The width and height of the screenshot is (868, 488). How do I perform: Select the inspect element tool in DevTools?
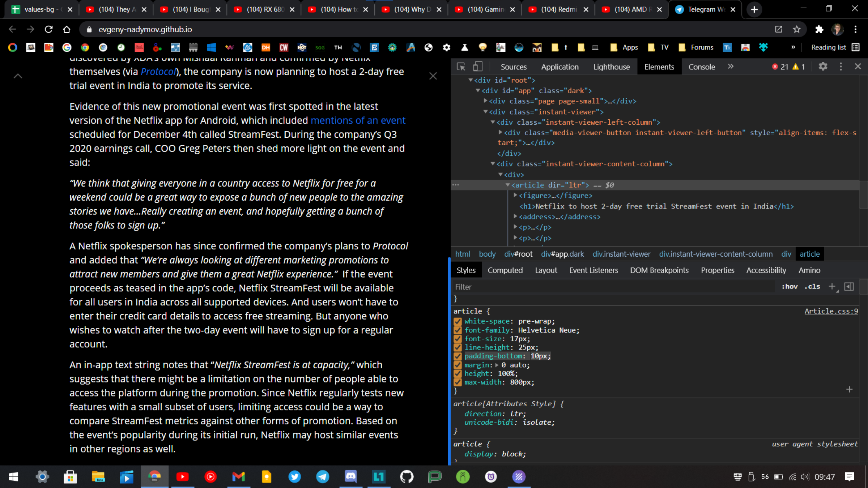(461, 67)
